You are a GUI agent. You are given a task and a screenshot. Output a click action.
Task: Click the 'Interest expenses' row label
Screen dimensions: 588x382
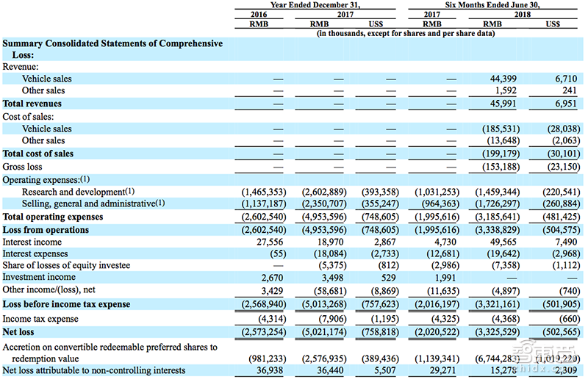click(x=35, y=253)
